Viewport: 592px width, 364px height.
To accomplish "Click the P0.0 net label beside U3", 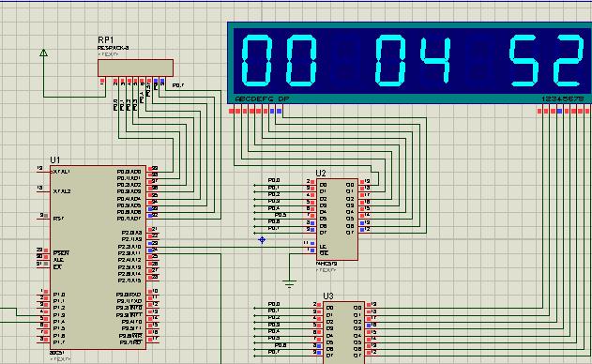I will point(274,304).
